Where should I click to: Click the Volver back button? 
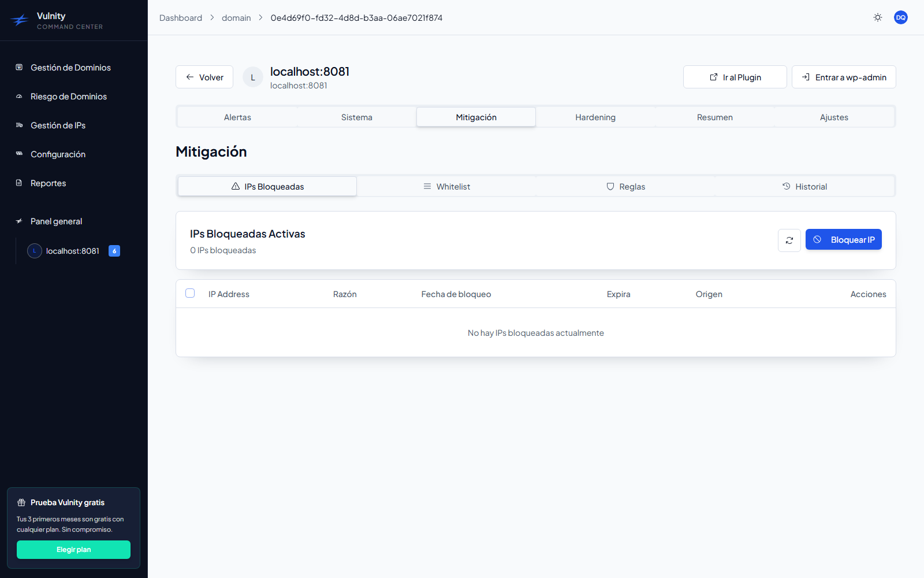204,77
